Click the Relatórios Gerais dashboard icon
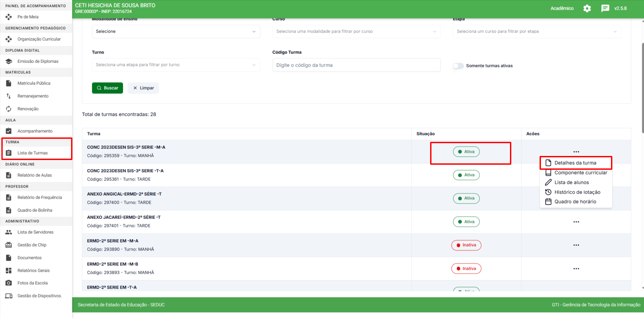Screen dimensions: 644x318 click(9, 271)
